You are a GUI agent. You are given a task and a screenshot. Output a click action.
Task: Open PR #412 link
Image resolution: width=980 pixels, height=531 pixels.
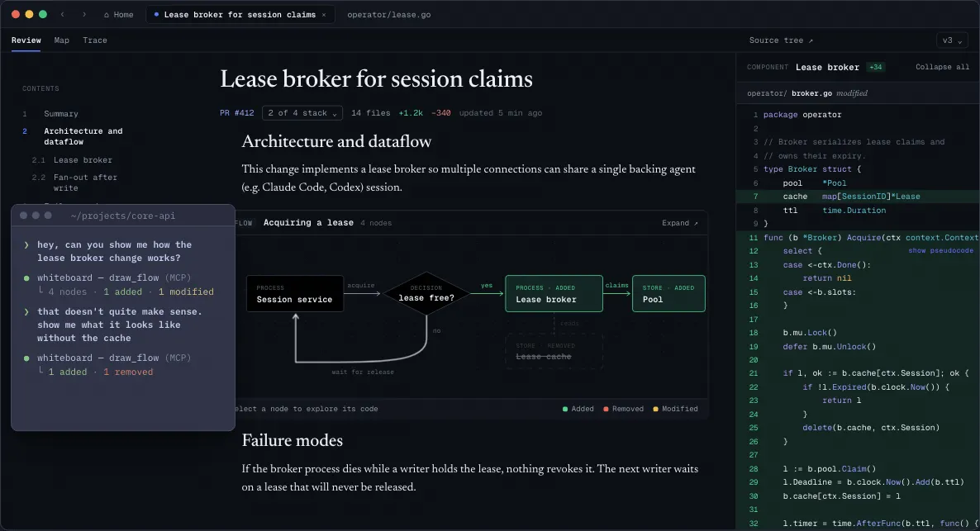tap(237, 113)
